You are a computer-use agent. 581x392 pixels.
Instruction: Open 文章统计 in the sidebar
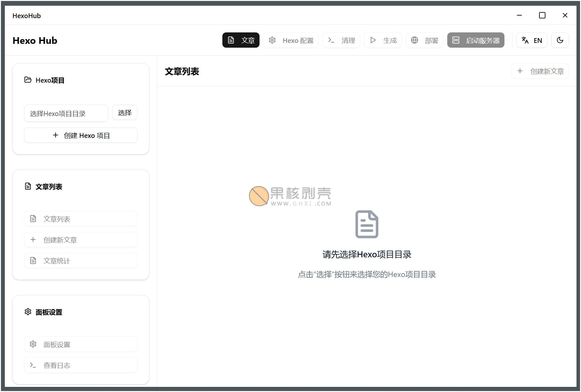pyautogui.click(x=81, y=261)
